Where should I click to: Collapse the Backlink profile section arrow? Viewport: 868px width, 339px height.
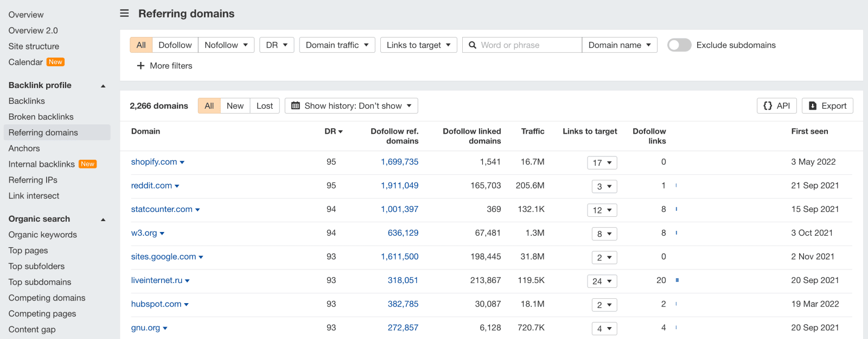click(x=103, y=86)
